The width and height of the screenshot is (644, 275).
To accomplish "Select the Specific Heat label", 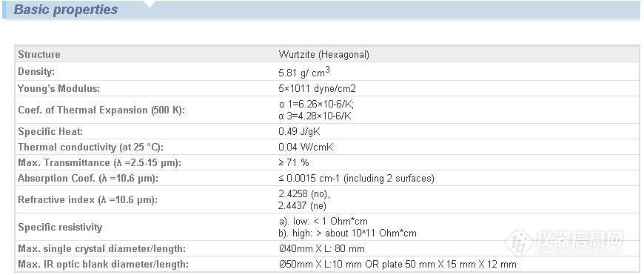I will pos(50,131).
